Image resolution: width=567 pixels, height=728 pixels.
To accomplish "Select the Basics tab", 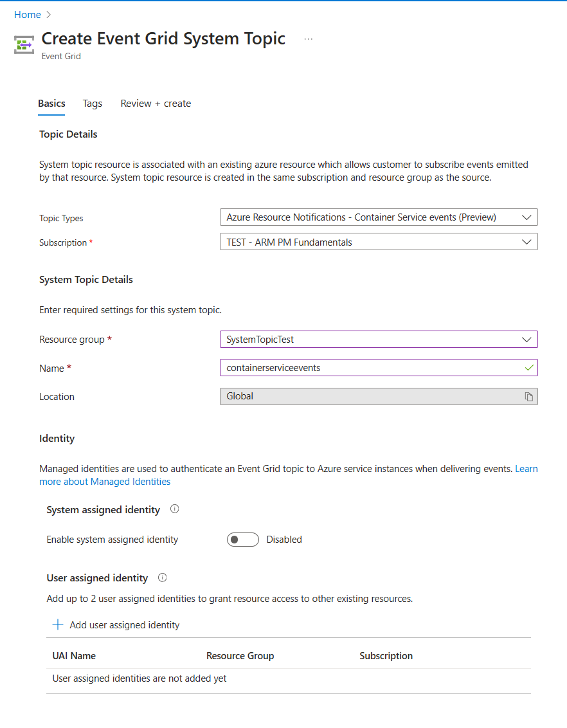I will point(51,104).
